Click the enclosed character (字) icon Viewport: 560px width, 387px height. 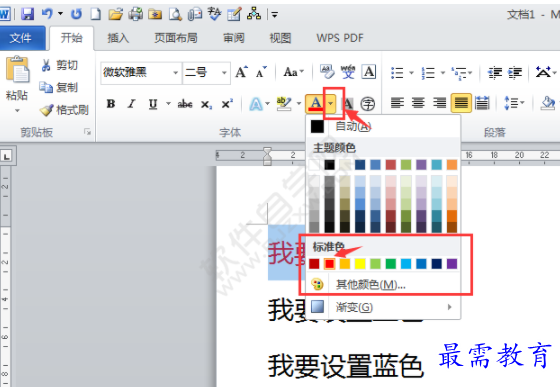point(368,104)
